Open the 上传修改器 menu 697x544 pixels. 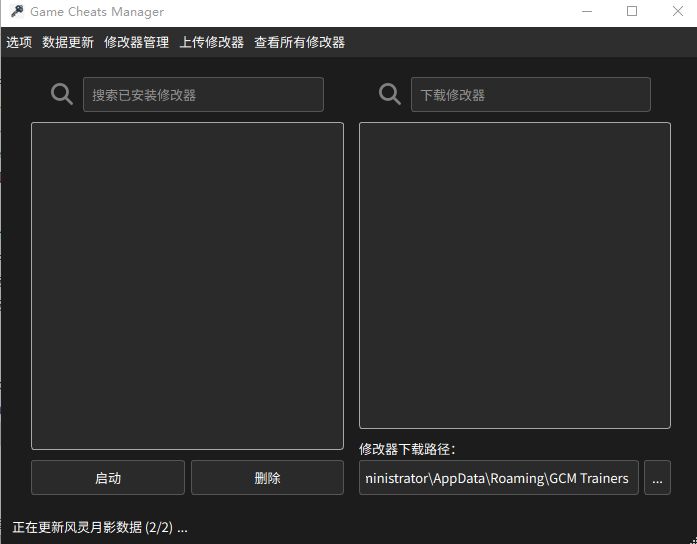212,42
